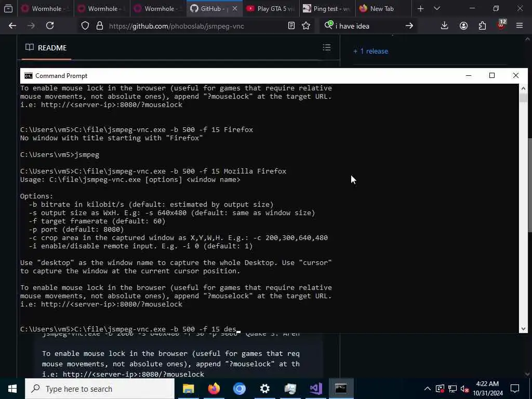
Task: Click the '-p port (default: 8080)' line
Action: point(76,229)
